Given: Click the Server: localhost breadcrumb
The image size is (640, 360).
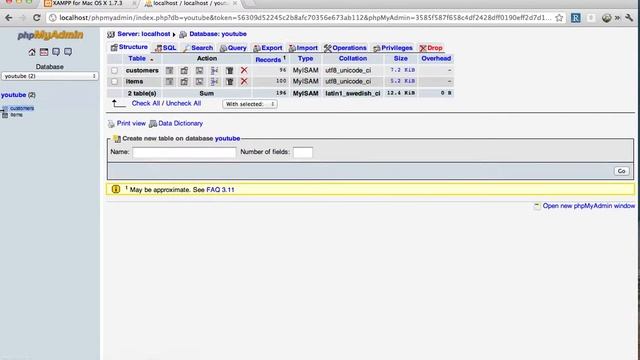Looking at the screenshot, I should [x=144, y=34].
